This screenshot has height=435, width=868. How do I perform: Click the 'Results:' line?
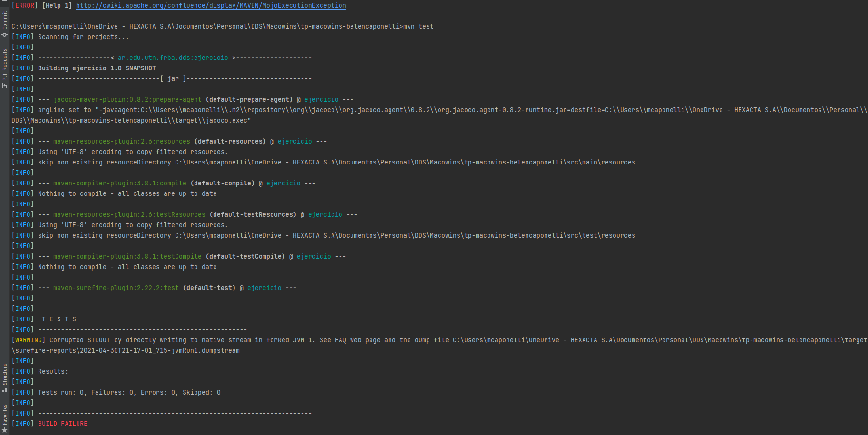[53, 372]
